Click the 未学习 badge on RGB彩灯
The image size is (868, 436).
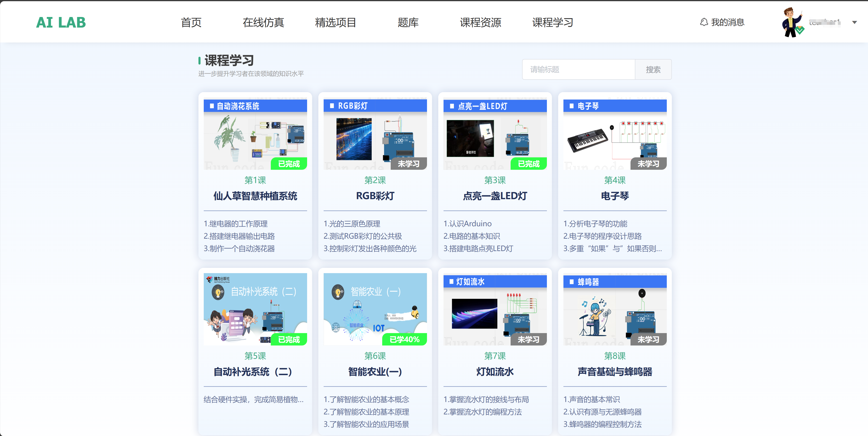point(408,164)
